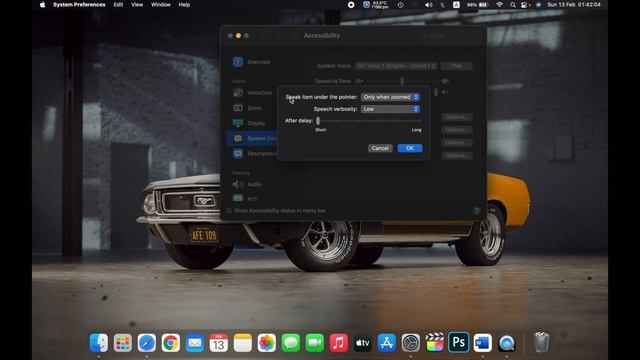Open the Window menu
This screenshot has height=360, width=640.
pos(161,5)
